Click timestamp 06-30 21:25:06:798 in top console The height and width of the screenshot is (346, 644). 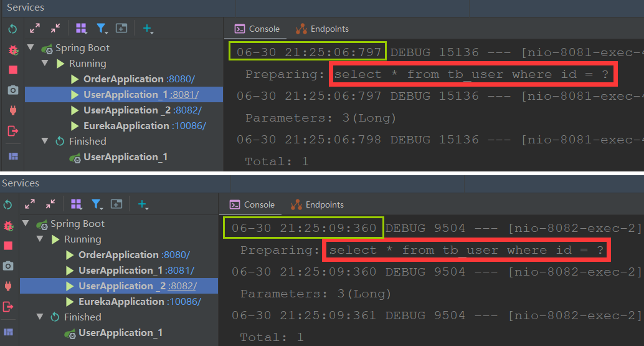(308, 140)
